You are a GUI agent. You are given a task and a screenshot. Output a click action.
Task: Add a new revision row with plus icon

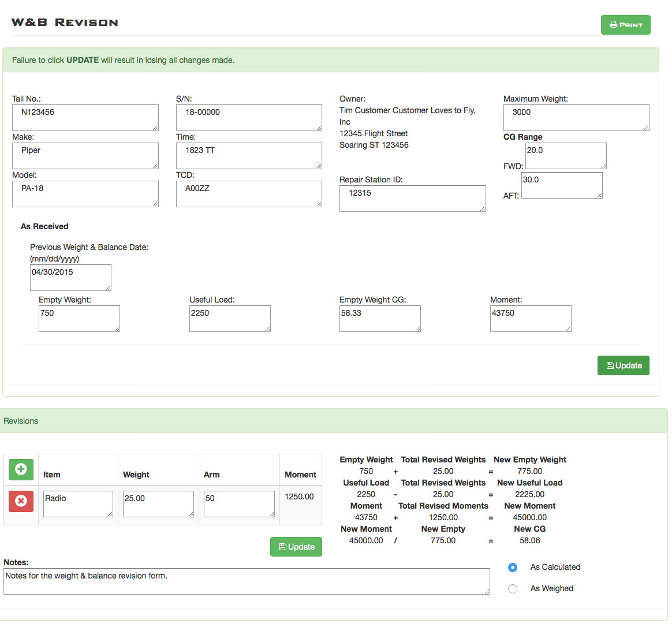coord(21,469)
